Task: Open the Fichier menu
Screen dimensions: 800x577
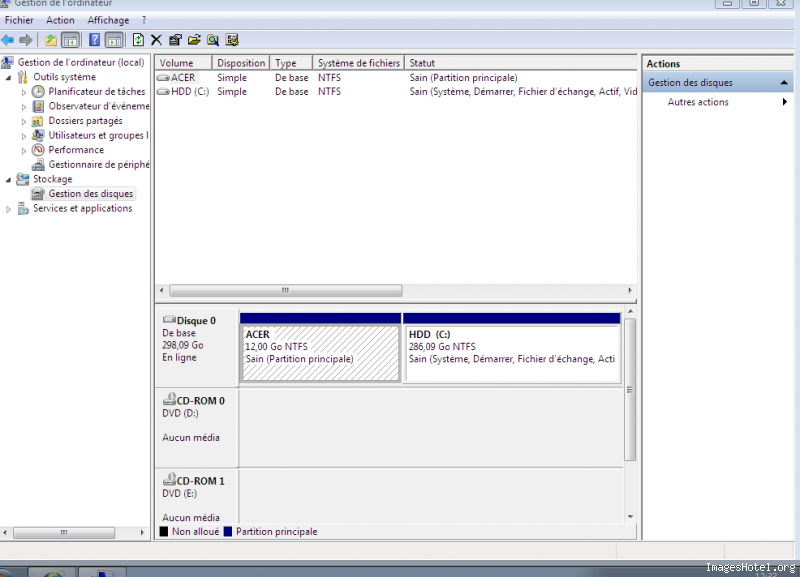Action: tap(19, 20)
